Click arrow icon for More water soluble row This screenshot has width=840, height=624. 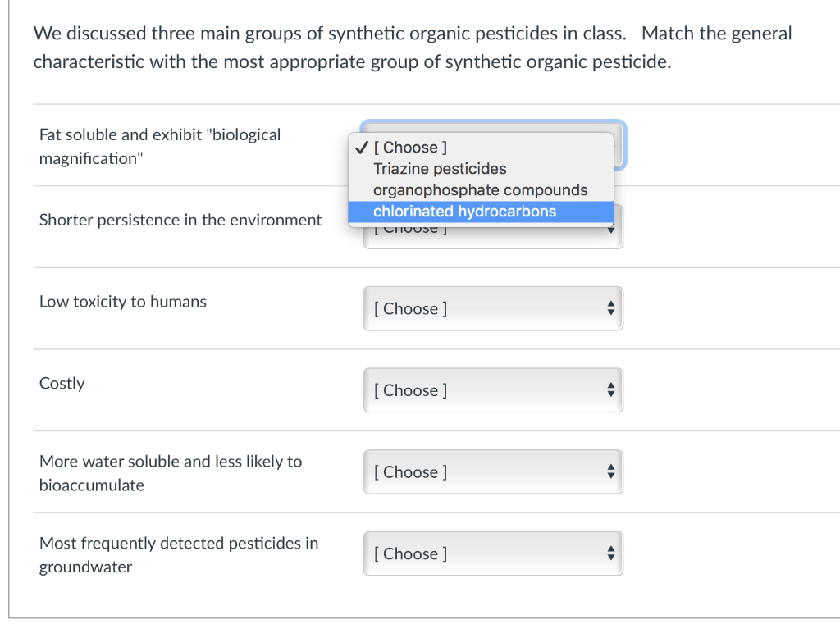[609, 472]
